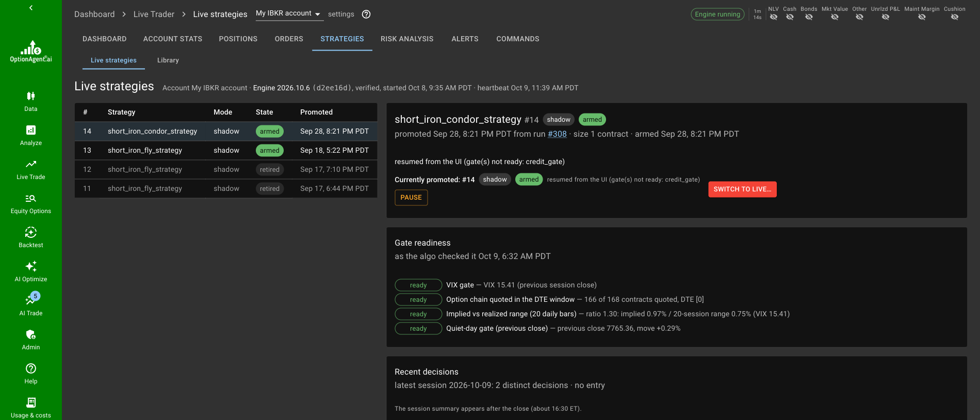Go to Live Trade in the sidebar

pyautogui.click(x=31, y=169)
